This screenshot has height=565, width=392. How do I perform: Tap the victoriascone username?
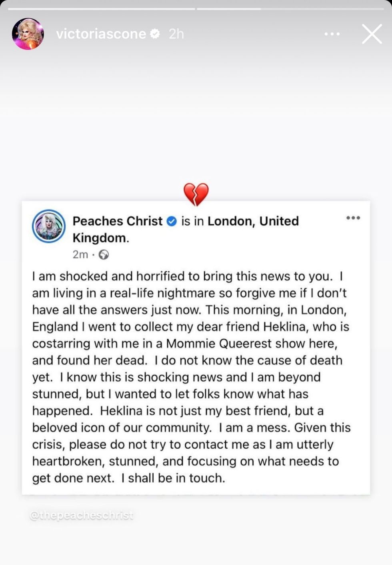pyautogui.click(x=101, y=34)
